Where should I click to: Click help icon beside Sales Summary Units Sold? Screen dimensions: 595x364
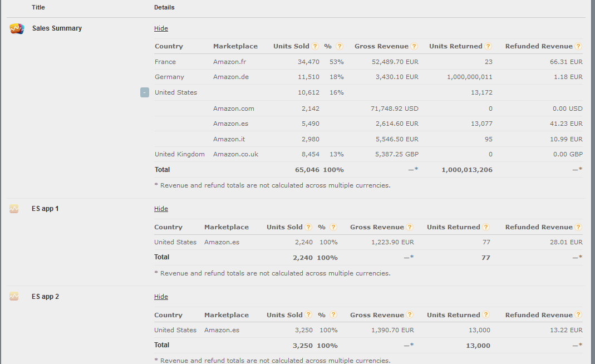pyautogui.click(x=315, y=46)
